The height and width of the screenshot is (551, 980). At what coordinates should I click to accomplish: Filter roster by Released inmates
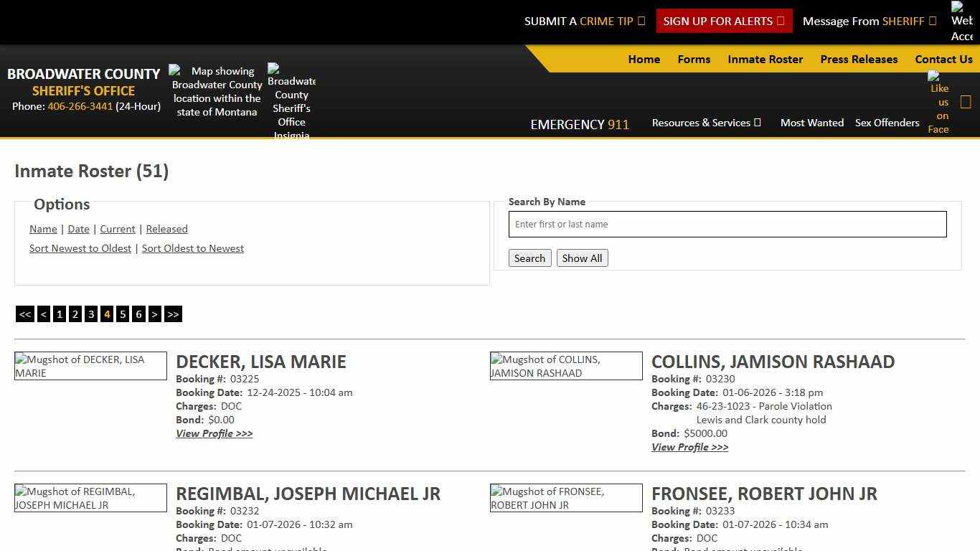(x=166, y=229)
